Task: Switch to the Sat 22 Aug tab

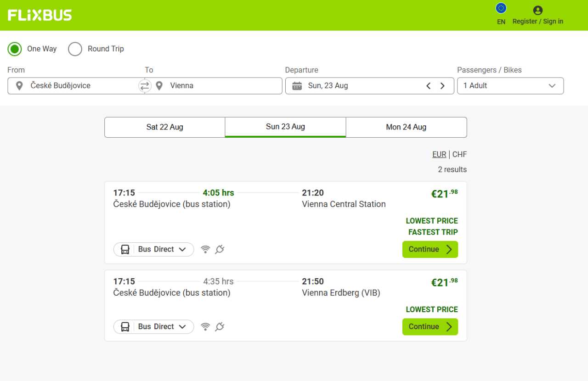Action: click(164, 127)
